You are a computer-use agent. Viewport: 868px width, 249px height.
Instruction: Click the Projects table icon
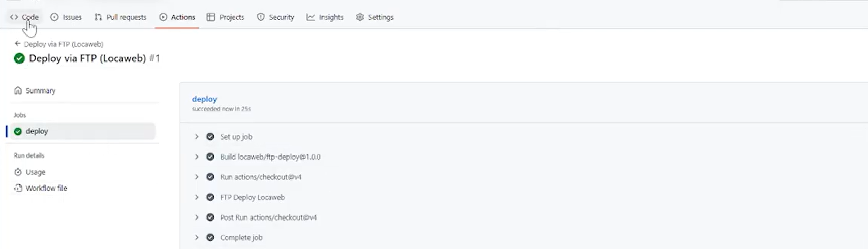click(x=211, y=17)
